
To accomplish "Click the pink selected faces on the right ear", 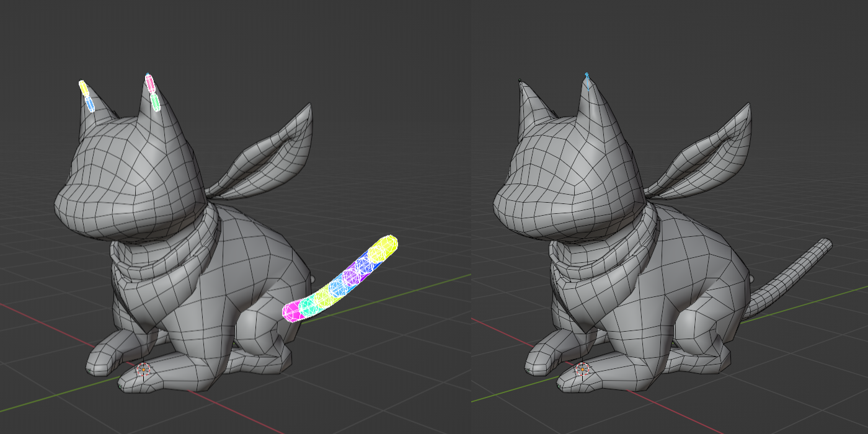I will [150, 82].
